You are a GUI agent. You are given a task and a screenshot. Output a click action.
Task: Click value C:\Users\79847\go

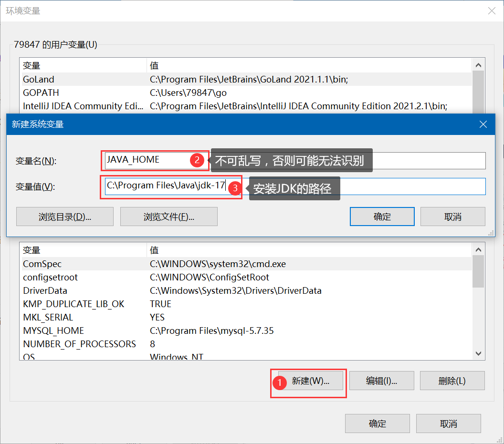(188, 93)
